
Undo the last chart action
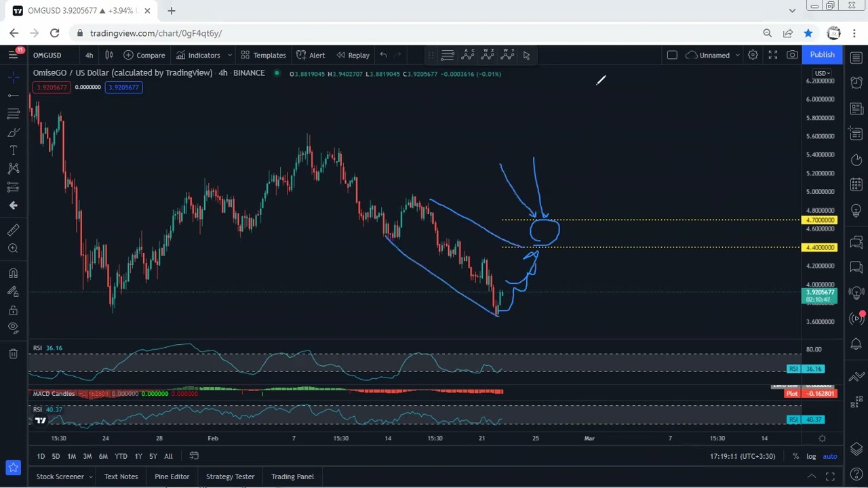tap(383, 55)
